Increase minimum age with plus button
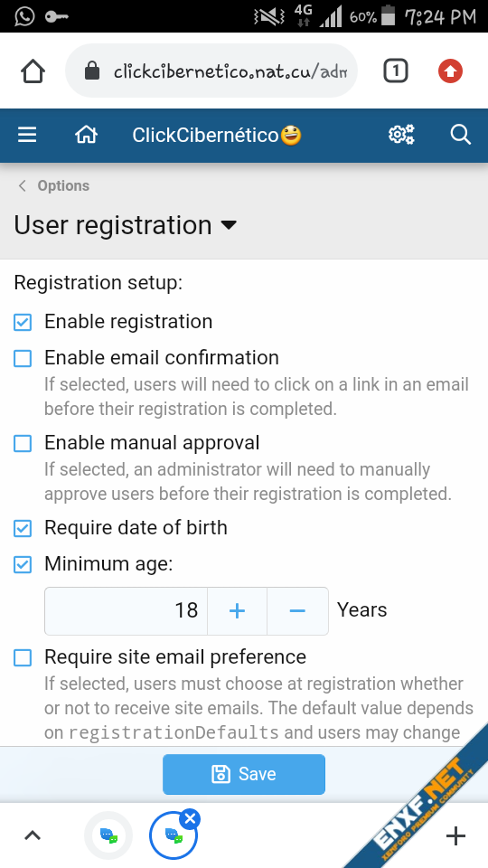 237,610
